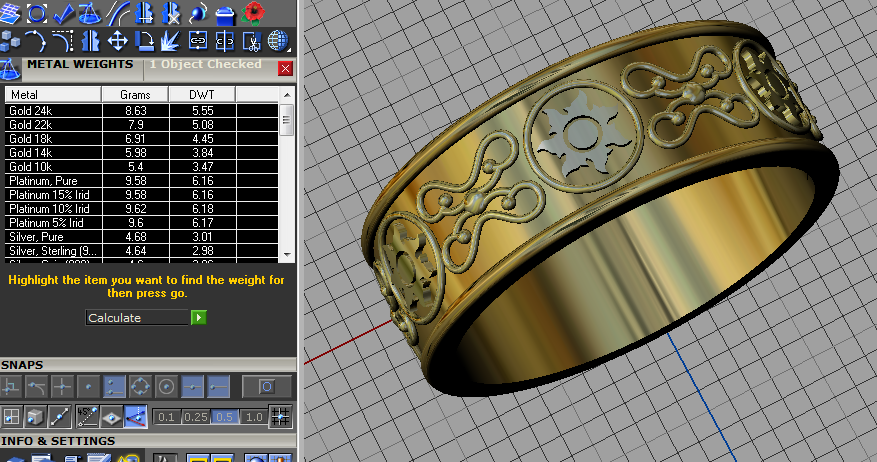
Task: Click the DWT column header
Action: [202, 94]
